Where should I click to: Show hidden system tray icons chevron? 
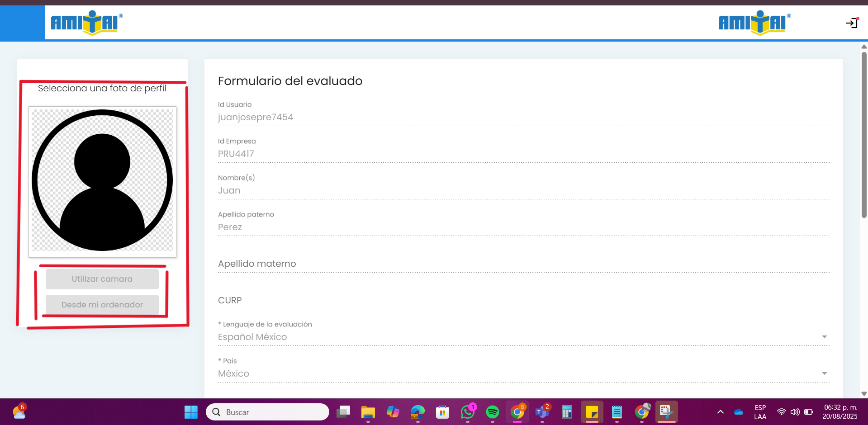tap(721, 412)
